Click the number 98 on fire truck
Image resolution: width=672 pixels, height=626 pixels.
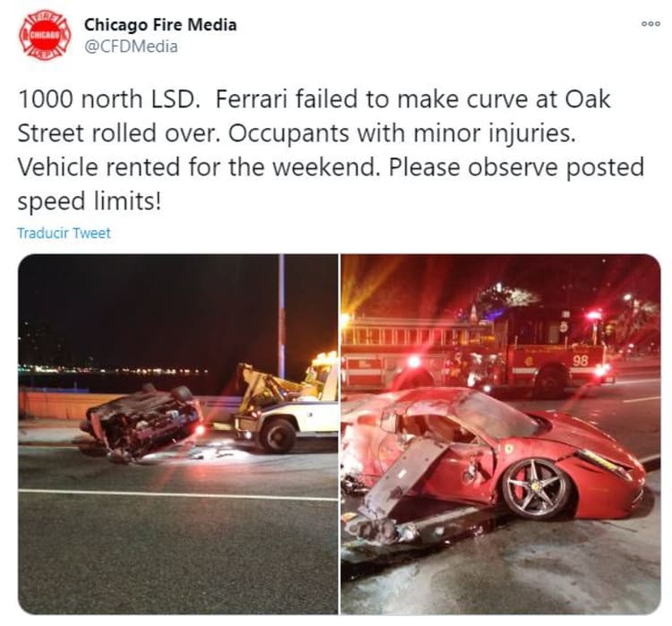click(x=581, y=360)
